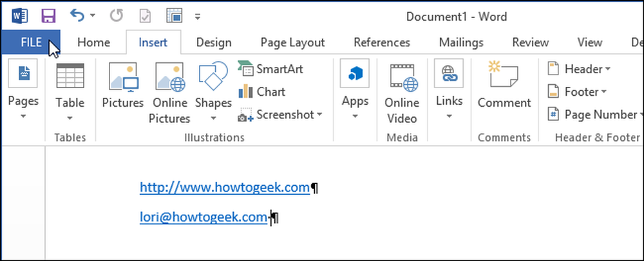Select the Insert tab

(x=153, y=42)
